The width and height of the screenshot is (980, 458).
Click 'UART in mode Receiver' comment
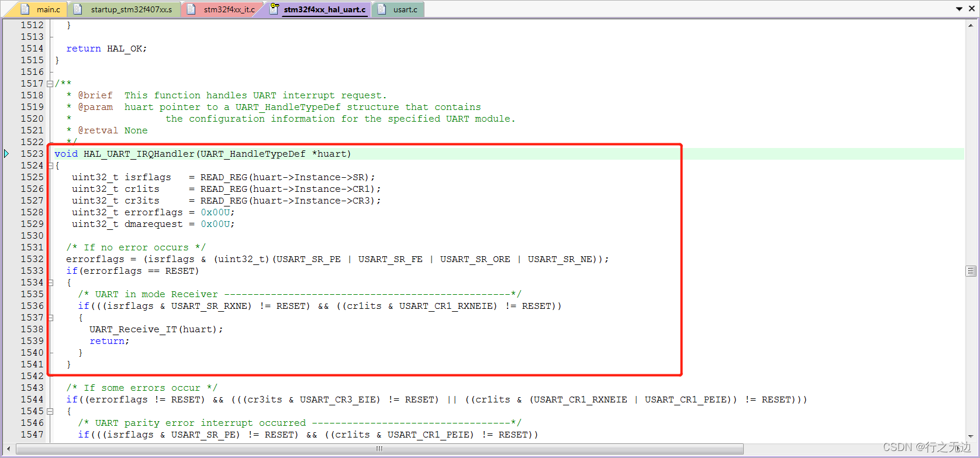click(157, 294)
